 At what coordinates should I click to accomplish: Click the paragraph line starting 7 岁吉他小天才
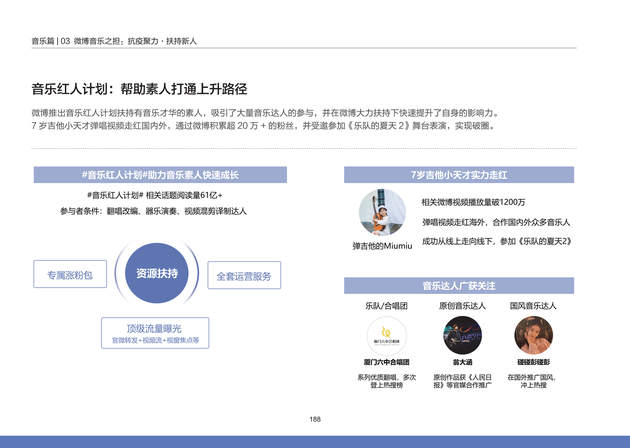coord(264,126)
